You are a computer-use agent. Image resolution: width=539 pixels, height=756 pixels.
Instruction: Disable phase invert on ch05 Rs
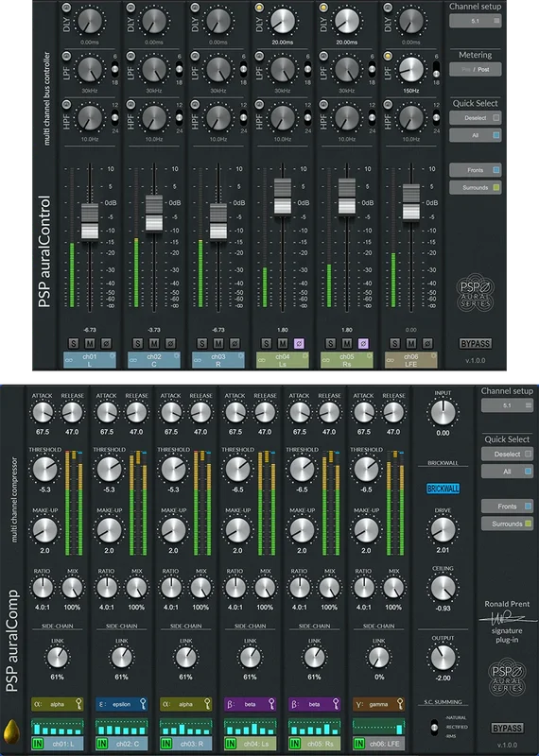363,343
